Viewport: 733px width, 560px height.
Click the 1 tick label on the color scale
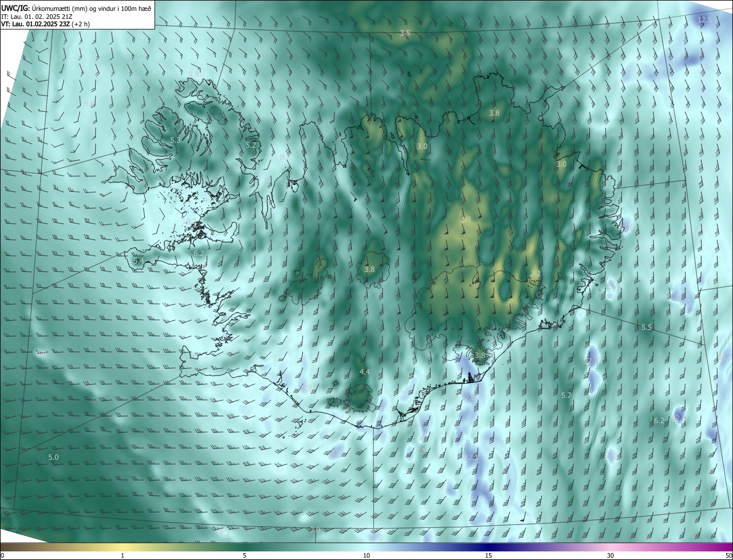click(123, 555)
